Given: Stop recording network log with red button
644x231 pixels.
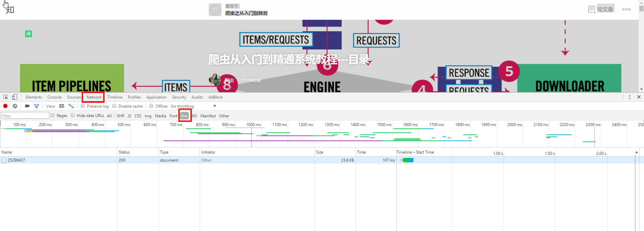Looking at the screenshot, I should pos(5,106).
